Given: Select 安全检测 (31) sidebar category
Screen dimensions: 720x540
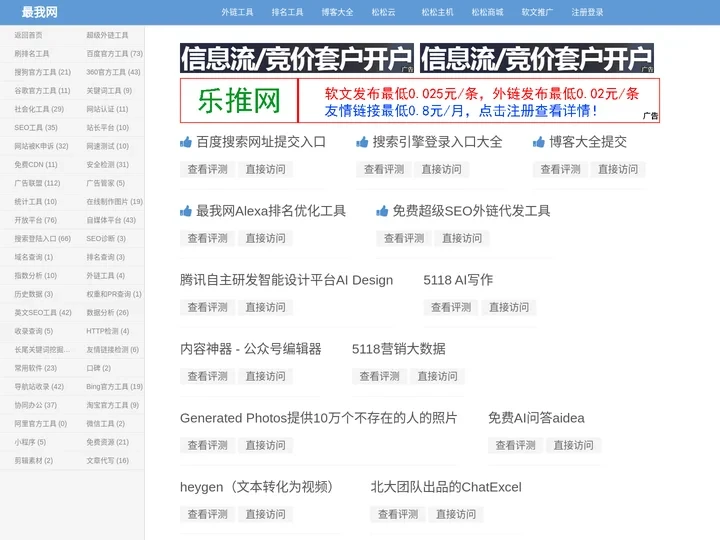Looking at the screenshot, I should [x=107, y=164].
